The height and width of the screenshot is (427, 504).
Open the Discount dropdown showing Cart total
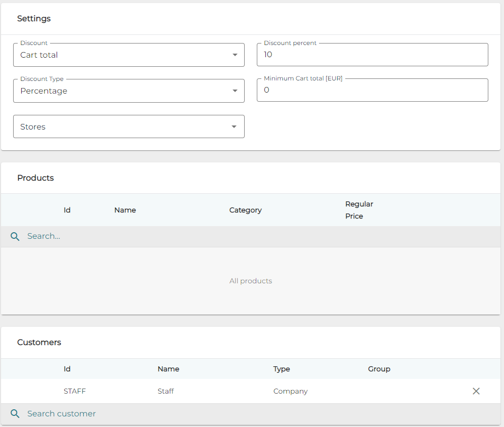click(128, 55)
